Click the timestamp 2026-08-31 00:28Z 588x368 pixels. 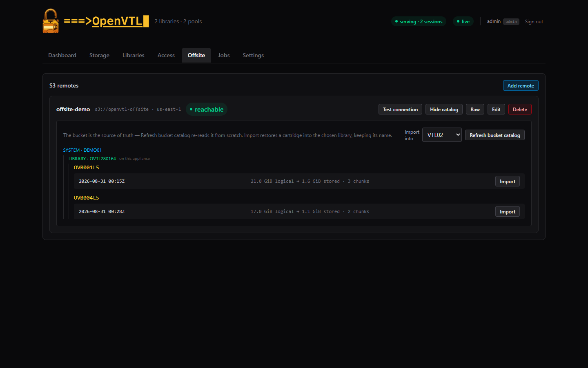coord(102,211)
